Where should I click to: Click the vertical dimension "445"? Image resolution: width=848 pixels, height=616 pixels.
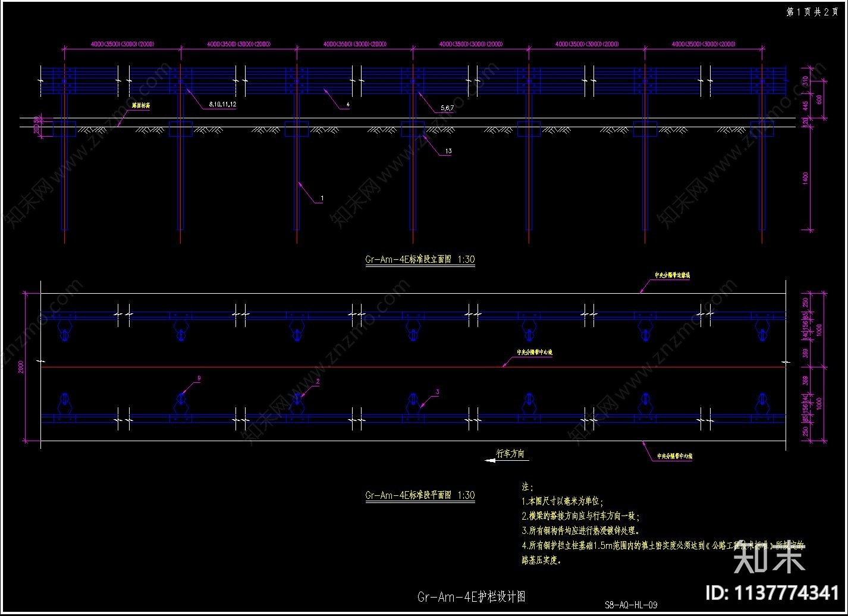(x=805, y=106)
